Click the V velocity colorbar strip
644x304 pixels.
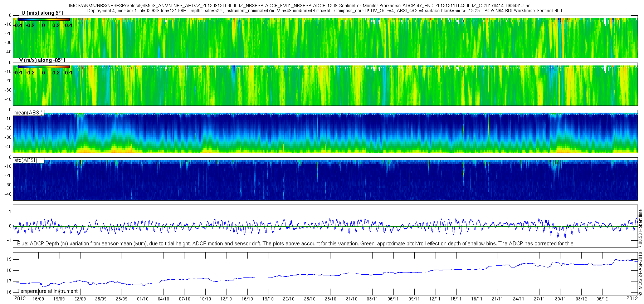coord(44,67)
